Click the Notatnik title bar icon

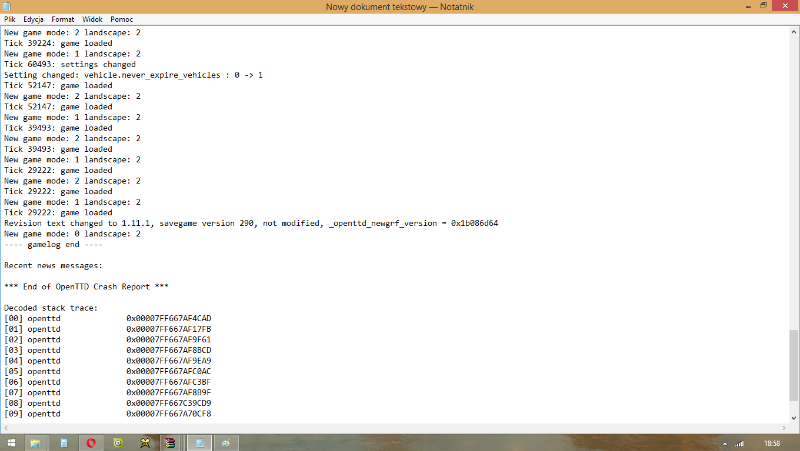point(7,7)
